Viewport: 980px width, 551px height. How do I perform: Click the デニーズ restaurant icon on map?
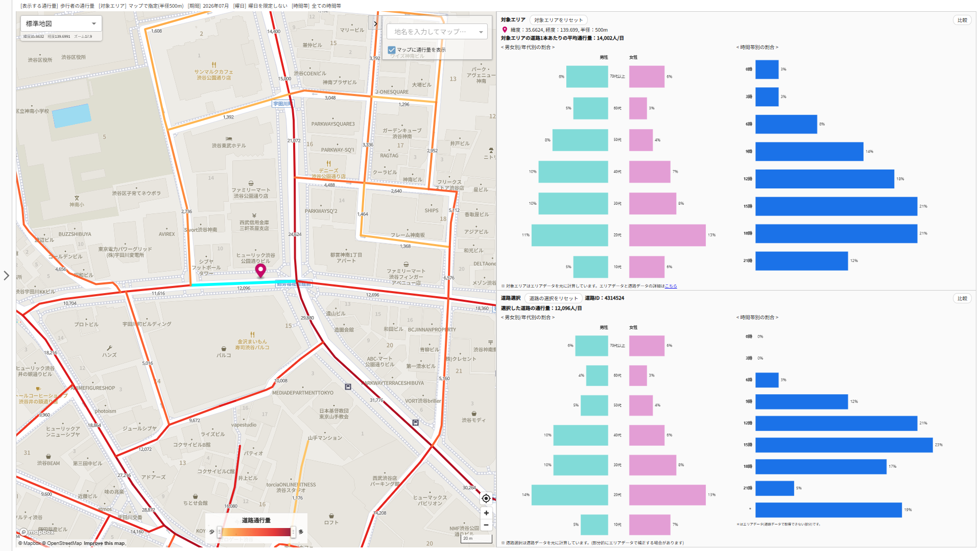tap(328, 164)
